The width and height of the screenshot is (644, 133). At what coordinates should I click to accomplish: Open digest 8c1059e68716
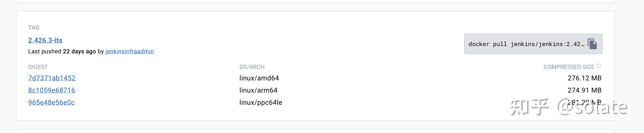pos(52,90)
